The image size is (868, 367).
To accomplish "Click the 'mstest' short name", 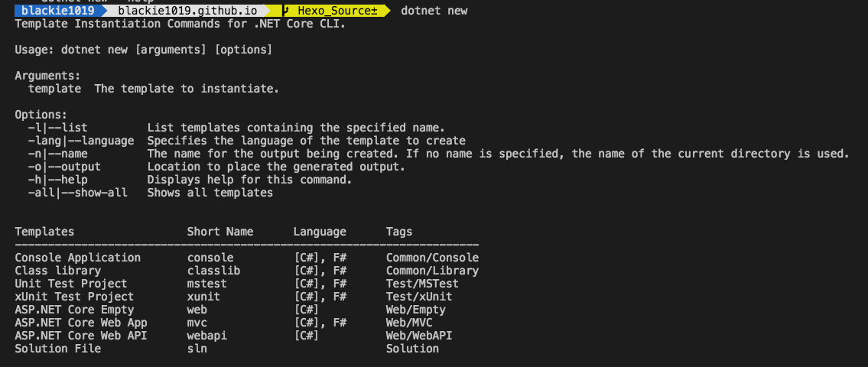I will tap(206, 284).
